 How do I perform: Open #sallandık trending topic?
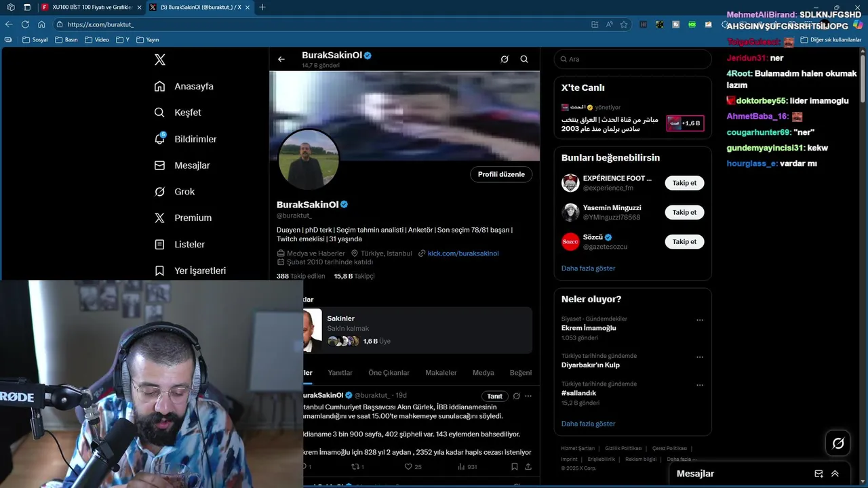578,393
